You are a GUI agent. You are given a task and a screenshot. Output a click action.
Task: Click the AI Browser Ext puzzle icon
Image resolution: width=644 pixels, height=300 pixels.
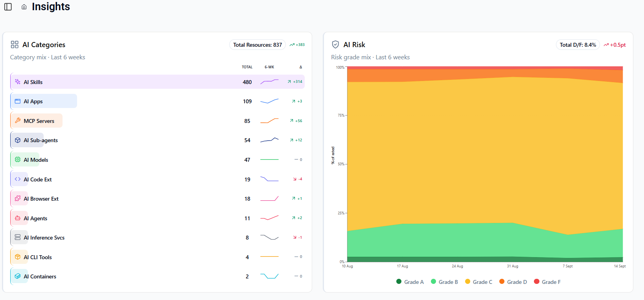(x=18, y=199)
